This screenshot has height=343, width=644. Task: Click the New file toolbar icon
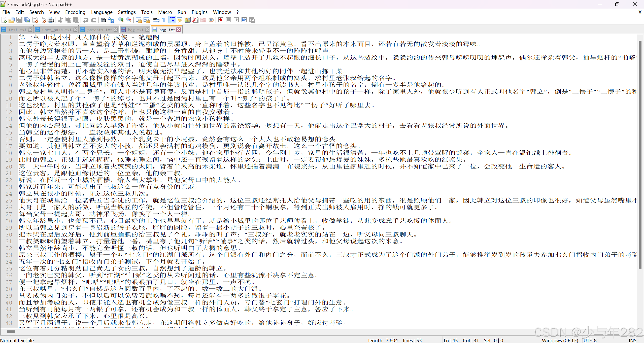(x=4, y=20)
